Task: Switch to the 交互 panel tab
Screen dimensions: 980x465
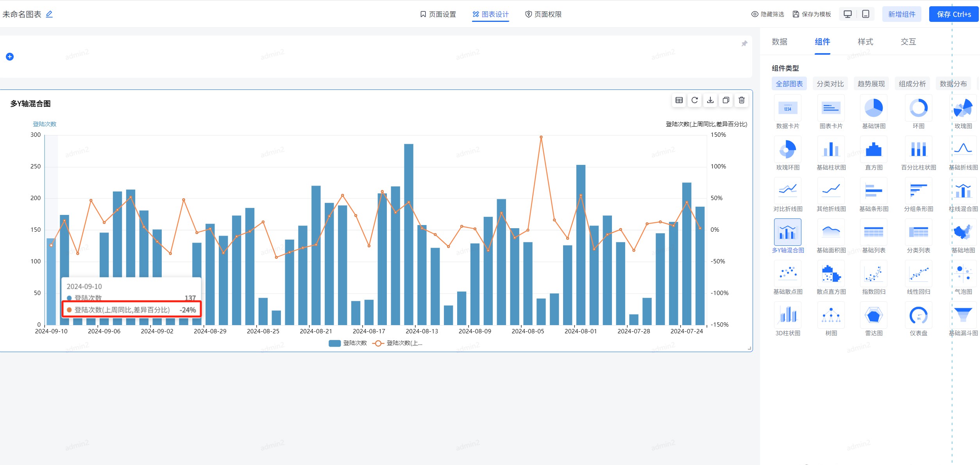Action: click(x=908, y=42)
